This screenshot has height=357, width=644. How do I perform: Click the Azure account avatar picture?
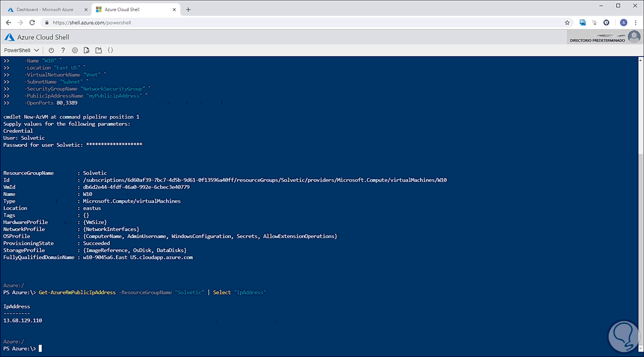[x=634, y=37]
